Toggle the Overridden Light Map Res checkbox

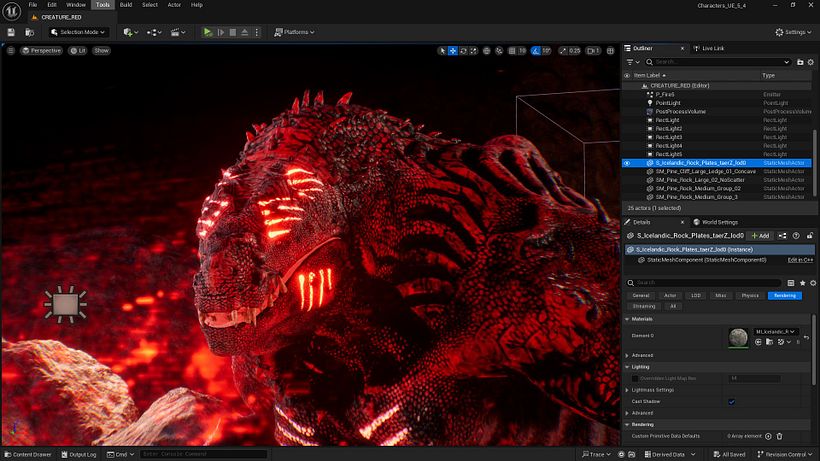coord(635,378)
